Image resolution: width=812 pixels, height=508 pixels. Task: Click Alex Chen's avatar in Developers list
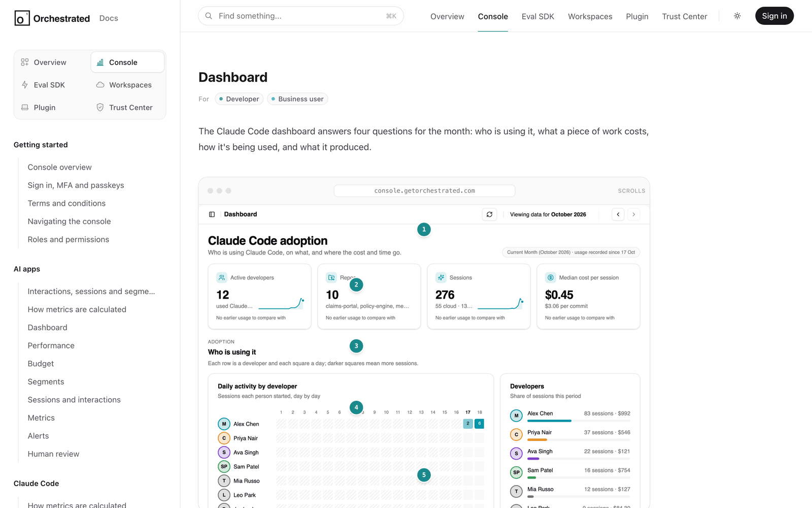point(517,416)
